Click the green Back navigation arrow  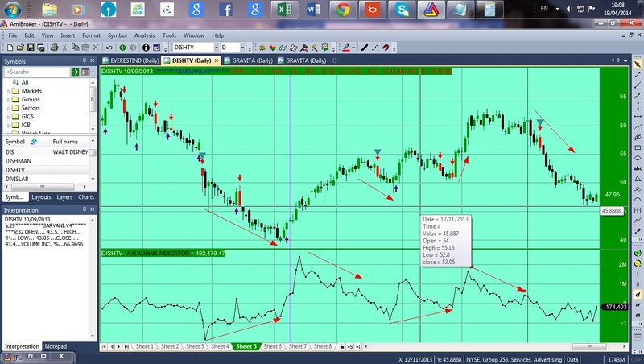[122, 48]
